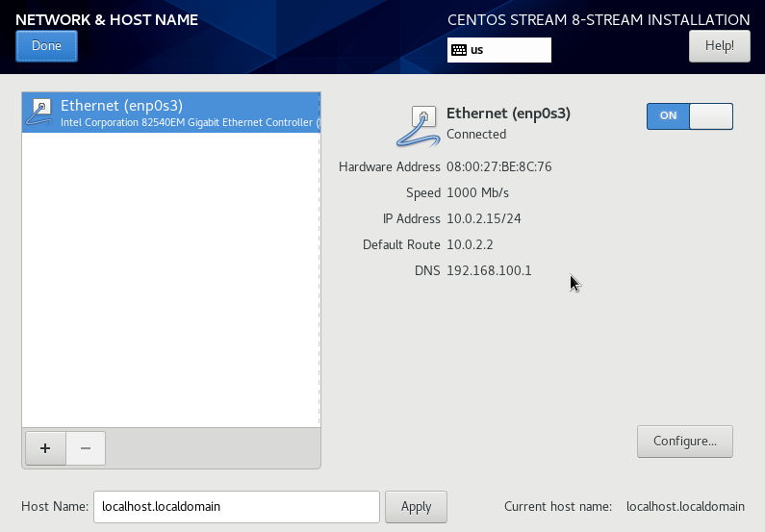The width and height of the screenshot is (765, 532).
Task: Click the Connected status text
Action: (476, 134)
